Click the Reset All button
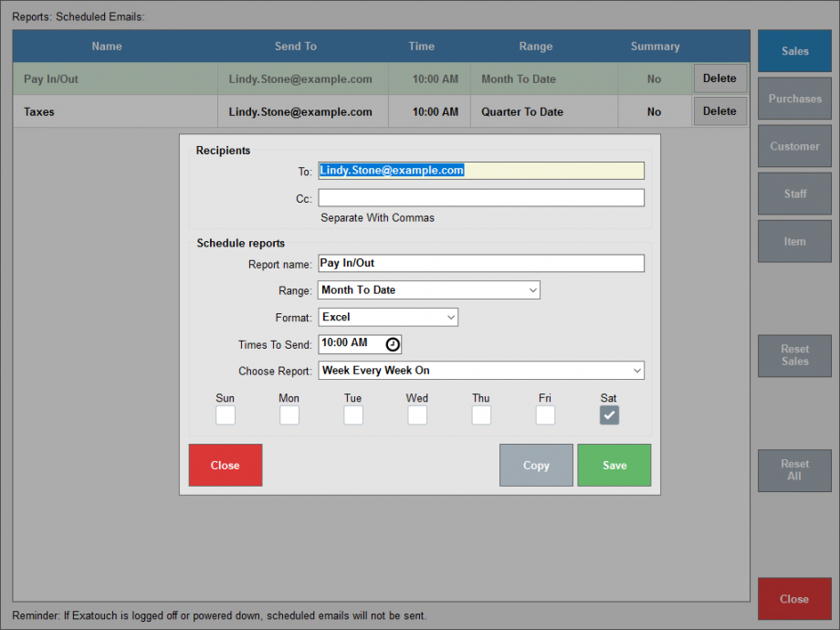840x630 pixels. click(794, 471)
